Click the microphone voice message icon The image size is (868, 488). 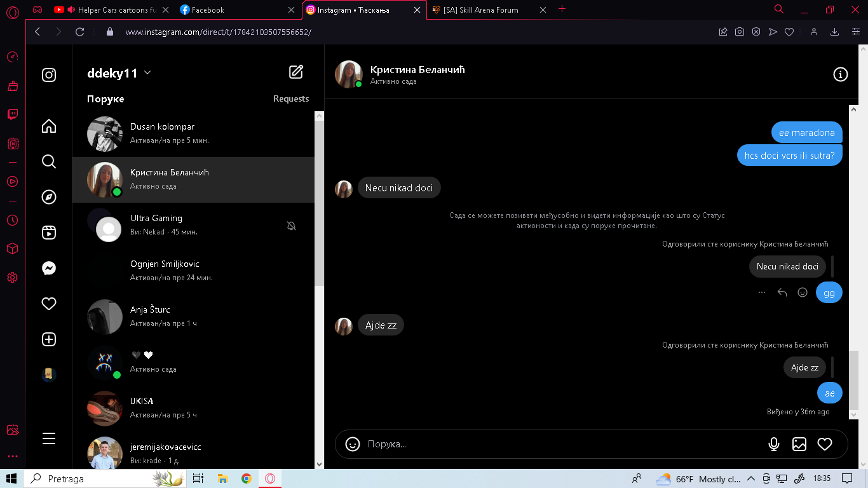(773, 444)
